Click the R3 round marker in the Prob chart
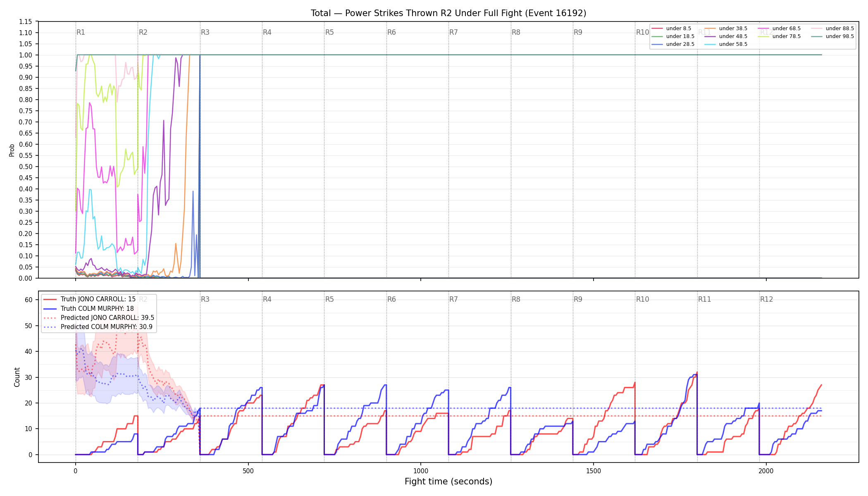The height and width of the screenshot is (496, 868). tap(205, 32)
